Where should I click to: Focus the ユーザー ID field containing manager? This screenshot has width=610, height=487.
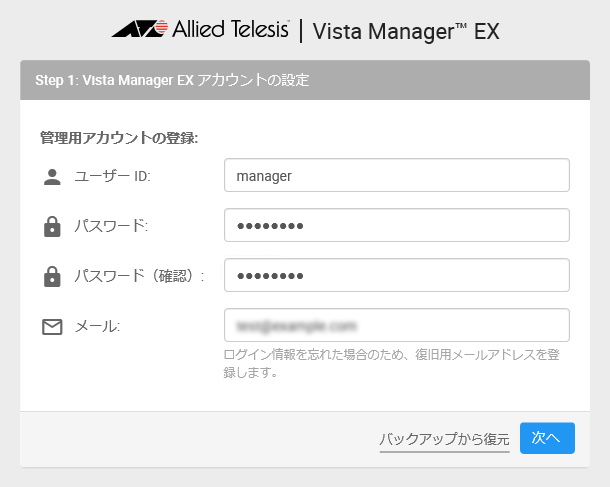tap(397, 175)
